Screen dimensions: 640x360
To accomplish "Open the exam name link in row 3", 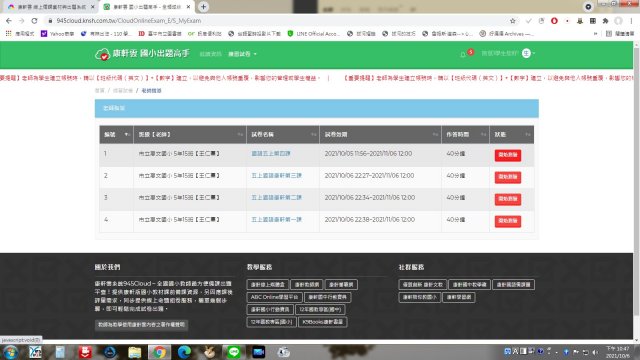I will (276, 198).
